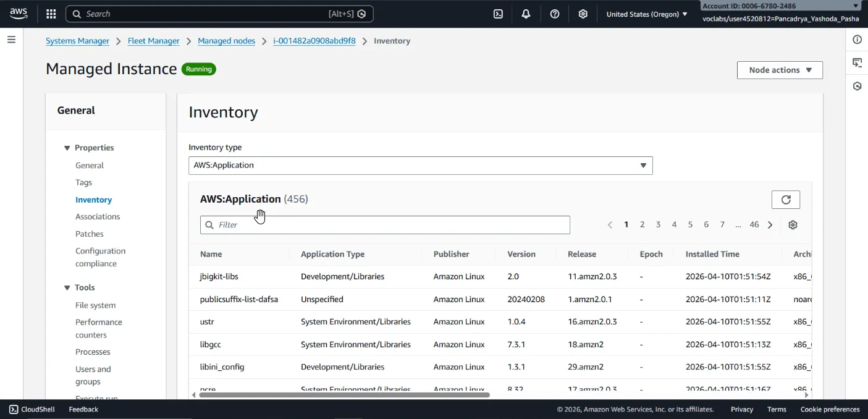The width and height of the screenshot is (868, 419).
Task: Collapse the Tools section
Action: 67,287
